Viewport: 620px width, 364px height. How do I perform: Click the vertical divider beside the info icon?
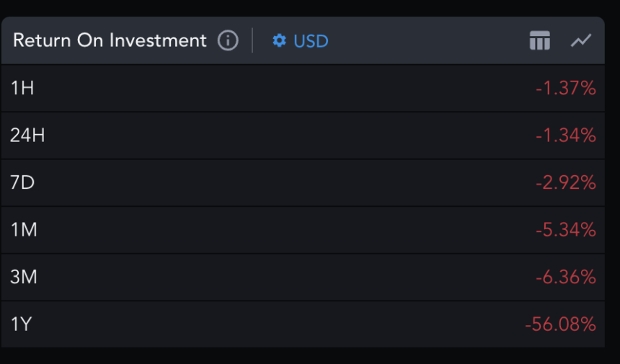point(252,41)
